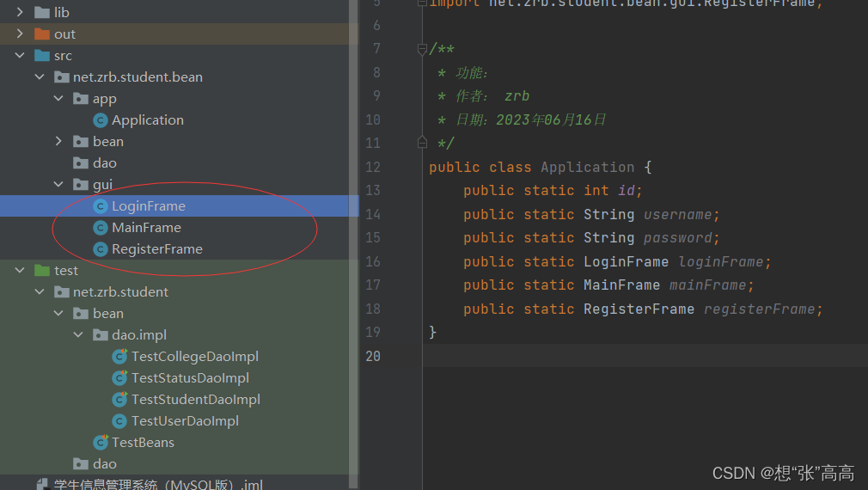Collapse the net.zrb.student.bean package
This screenshot has height=490, width=868.
coord(40,77)
